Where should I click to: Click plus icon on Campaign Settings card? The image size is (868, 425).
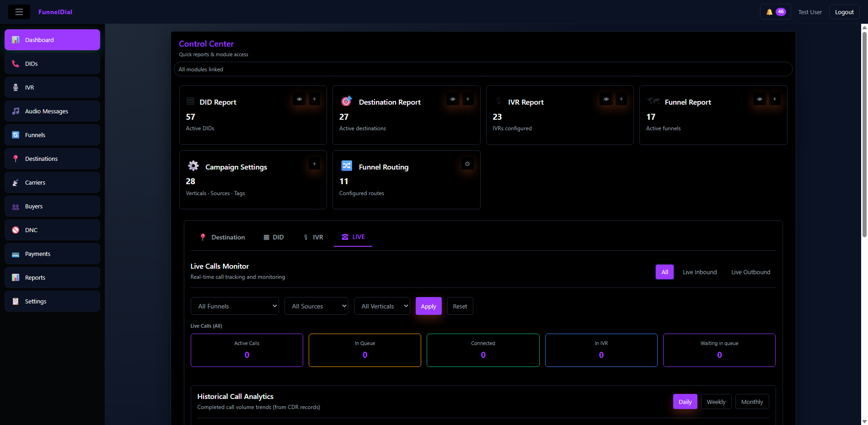pos(314,164)
